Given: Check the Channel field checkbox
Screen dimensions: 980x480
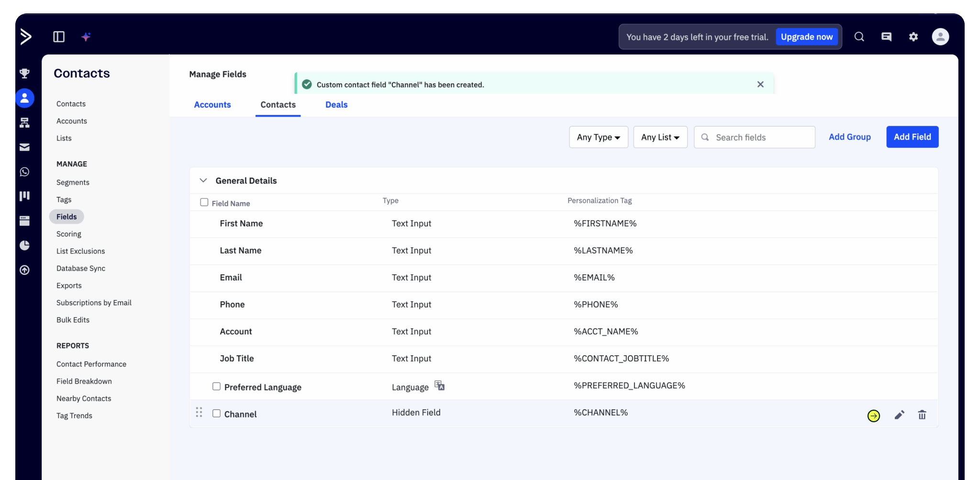Looking at the screenshot, I should click(217, 413).
